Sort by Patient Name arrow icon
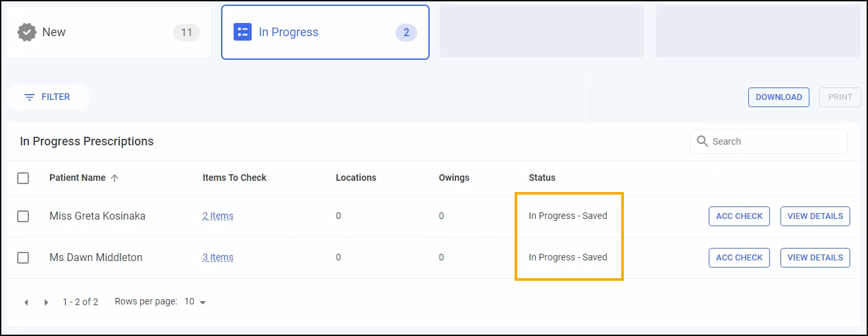 click(115, 178)
